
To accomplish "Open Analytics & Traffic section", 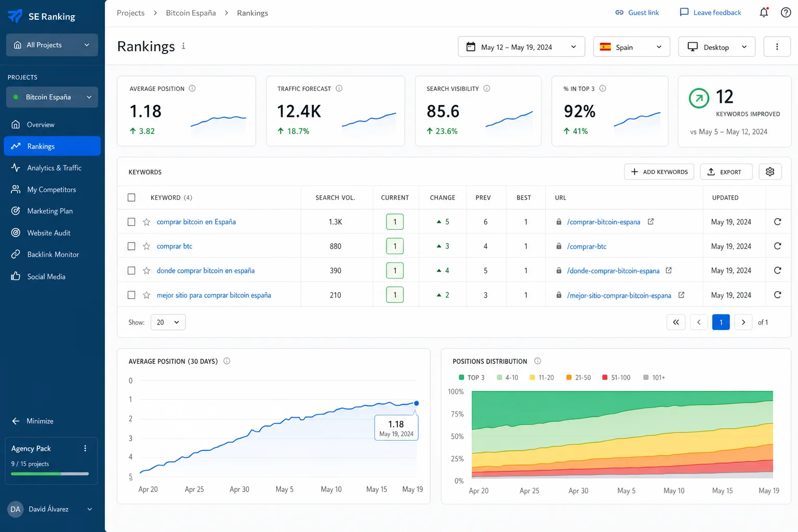I will [x=52, y=168].
